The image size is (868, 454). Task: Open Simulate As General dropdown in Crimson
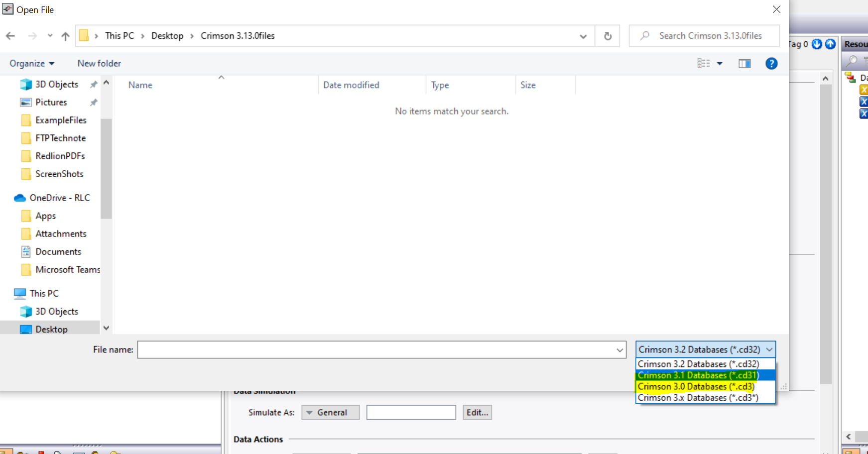pos(330,412)
